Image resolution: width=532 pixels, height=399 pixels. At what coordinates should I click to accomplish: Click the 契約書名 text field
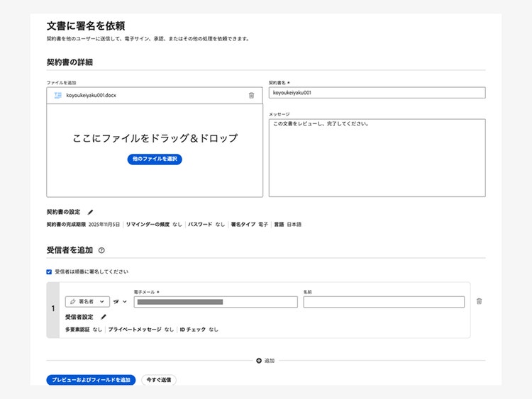point(377,93)
